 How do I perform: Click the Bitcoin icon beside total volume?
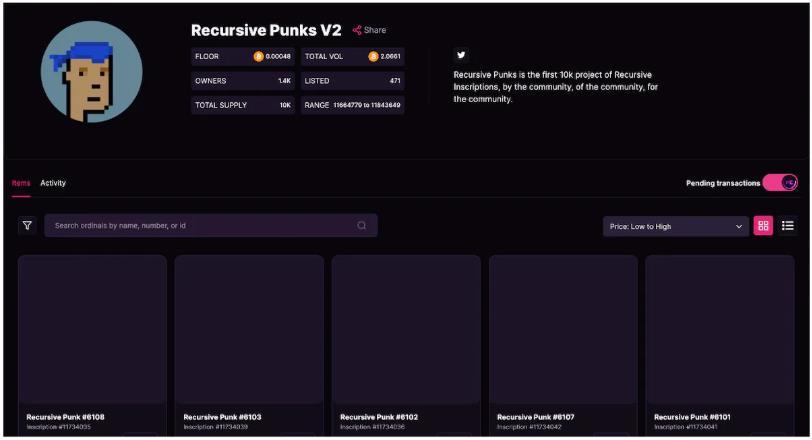tap(373, 57)
